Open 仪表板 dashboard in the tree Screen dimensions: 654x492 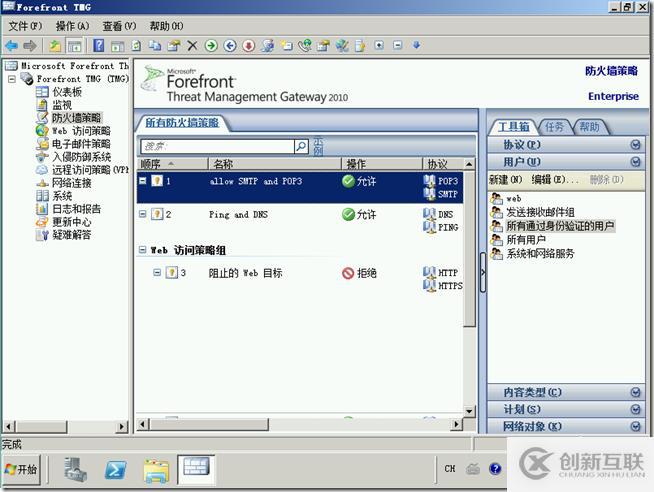point(67,92)
